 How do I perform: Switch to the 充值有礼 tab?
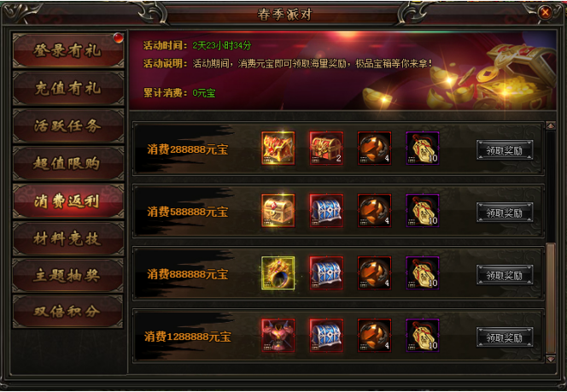tap(68, 88)
